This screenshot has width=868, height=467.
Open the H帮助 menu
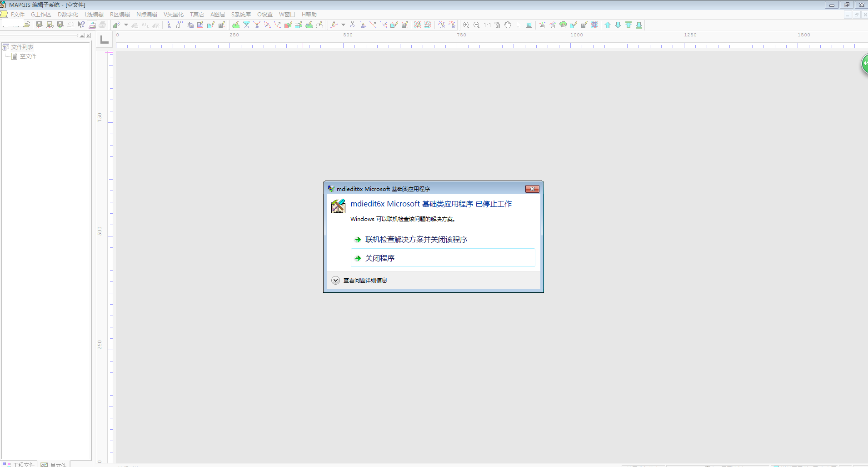pos(309,15)
